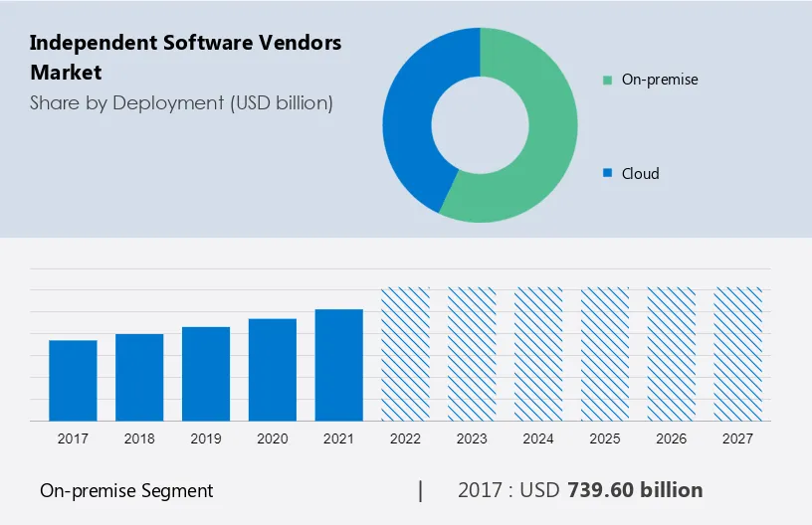The image size is (812, 525).
Task: Click the 2021 solid blue bar
Action: 338,365
